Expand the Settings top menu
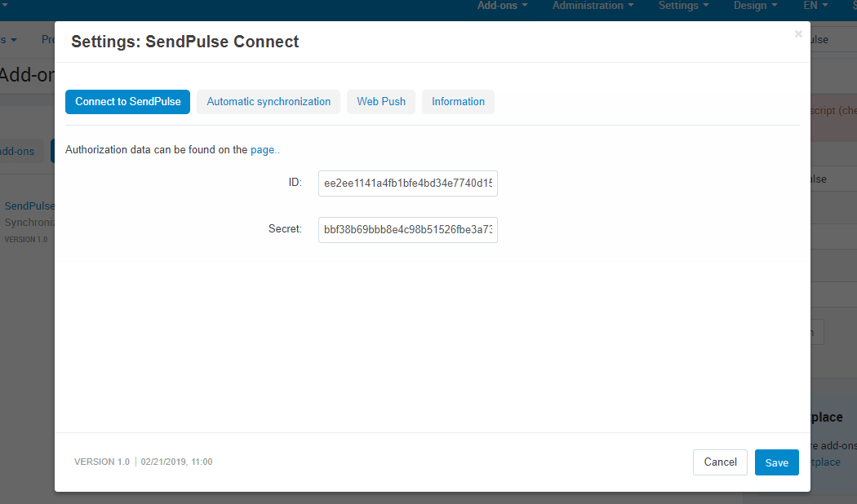Screen dimensions: 857x504 tap(683, 6)
